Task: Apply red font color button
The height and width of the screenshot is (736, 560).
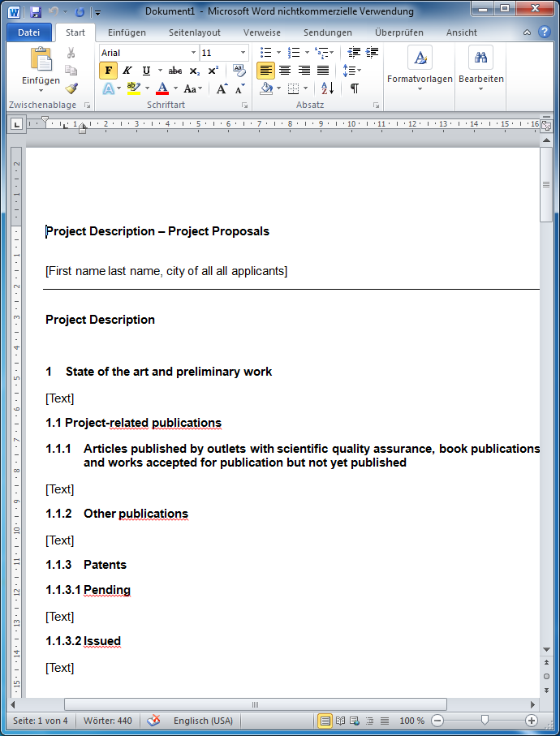Action: [x=162, y=88]
